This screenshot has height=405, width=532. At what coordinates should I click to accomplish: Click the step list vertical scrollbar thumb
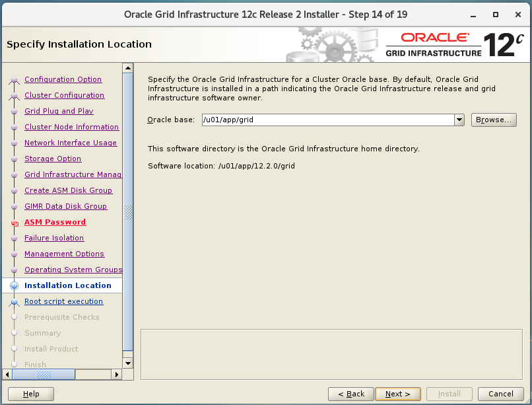[x=128, y=212]
